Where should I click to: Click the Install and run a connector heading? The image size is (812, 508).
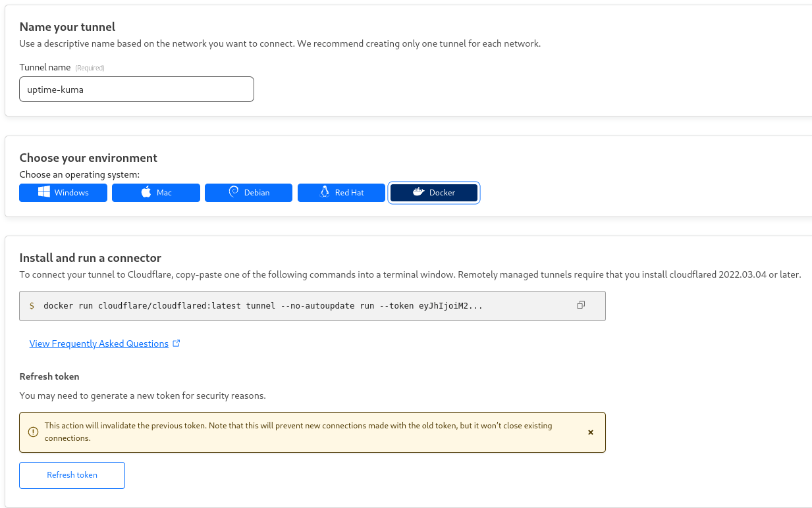click(90, 258)
